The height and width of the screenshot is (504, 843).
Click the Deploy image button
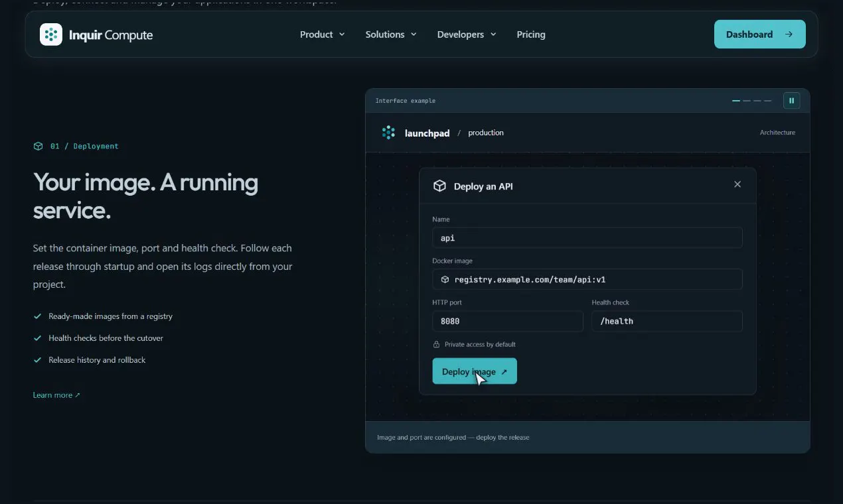[475, 371]
